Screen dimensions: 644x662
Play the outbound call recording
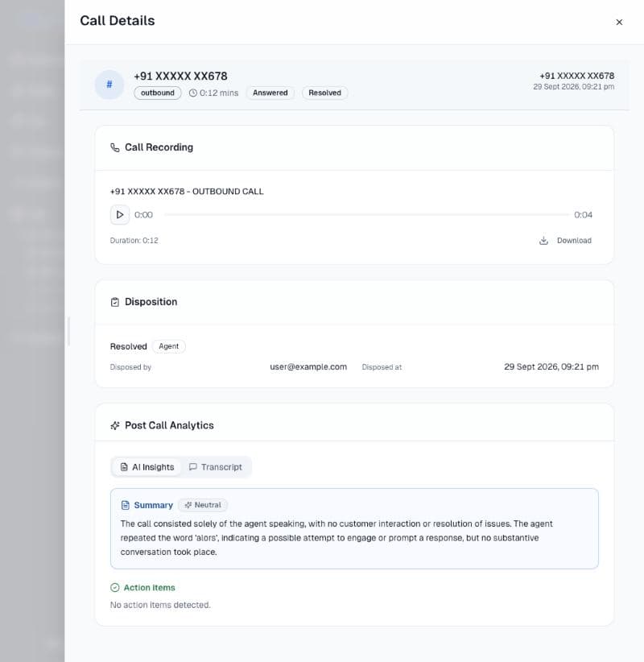pyautogui.click(x=120, y=214)
